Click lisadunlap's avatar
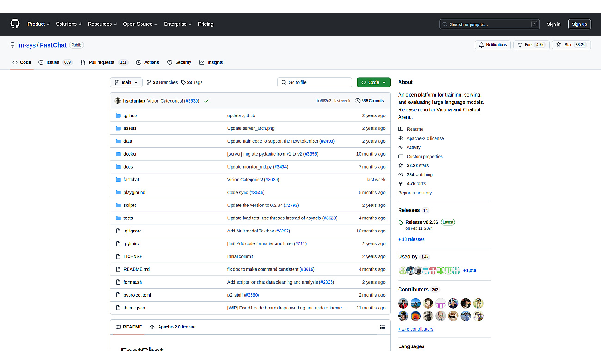601x364 pixels. pos(118,101)
